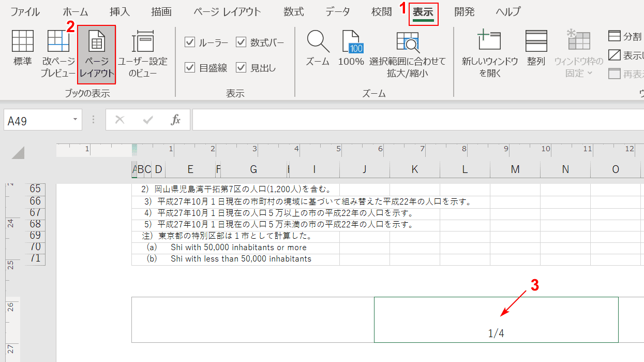The height and width of the screenshot is (362, 644).
Task: Select column L header
Action: tap(465, 169)
